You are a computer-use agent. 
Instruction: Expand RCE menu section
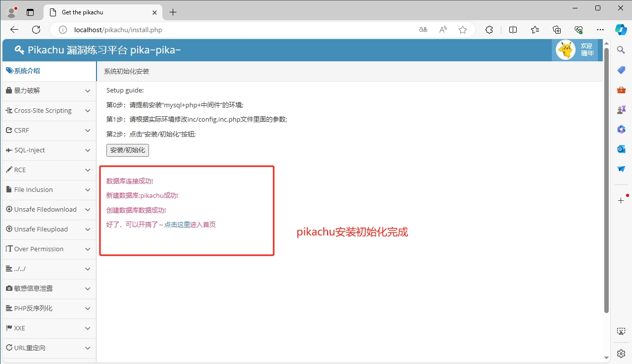coord(49,170)
